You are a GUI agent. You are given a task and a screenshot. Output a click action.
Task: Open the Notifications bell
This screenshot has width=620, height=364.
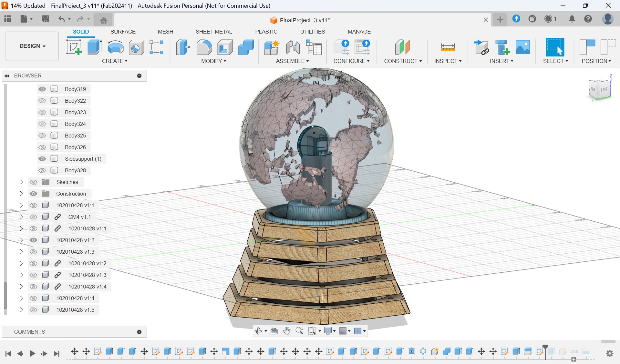(572, 19)
